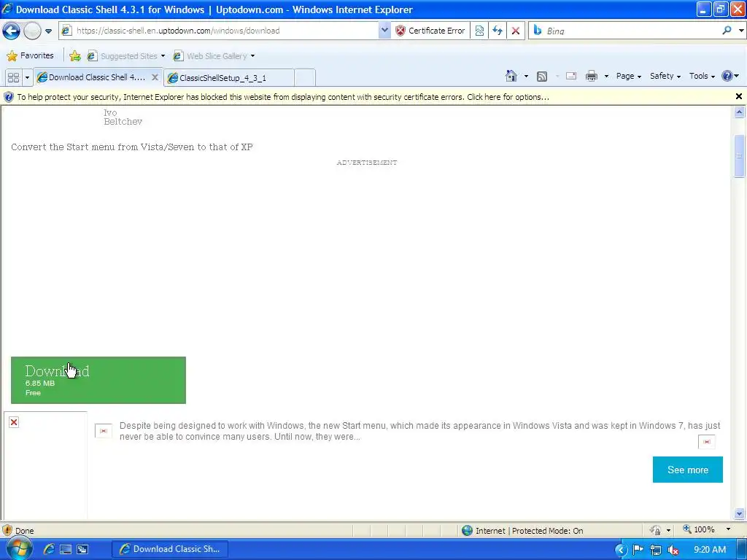The height and width of the screenshot is (560, 747).
Task: Launch Internet Explorer from Quick Launch
Action: pyautogui.click(x=49, y=549)
